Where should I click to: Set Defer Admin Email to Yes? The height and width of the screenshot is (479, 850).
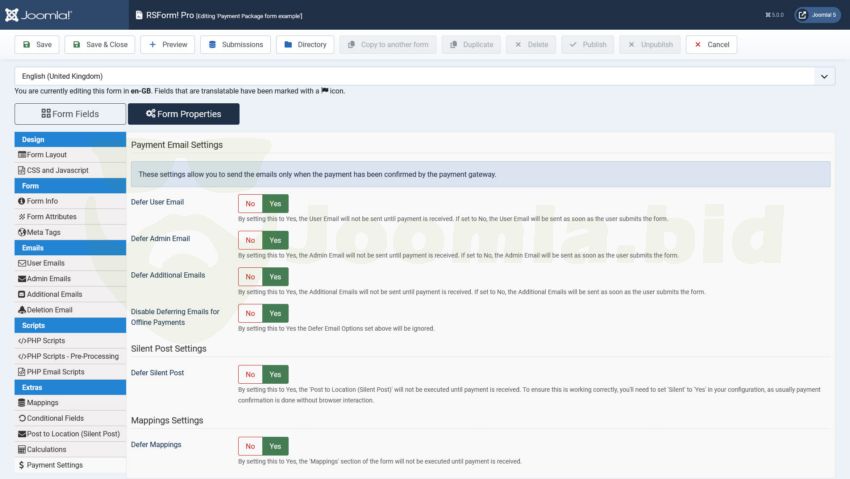point(276,240)
